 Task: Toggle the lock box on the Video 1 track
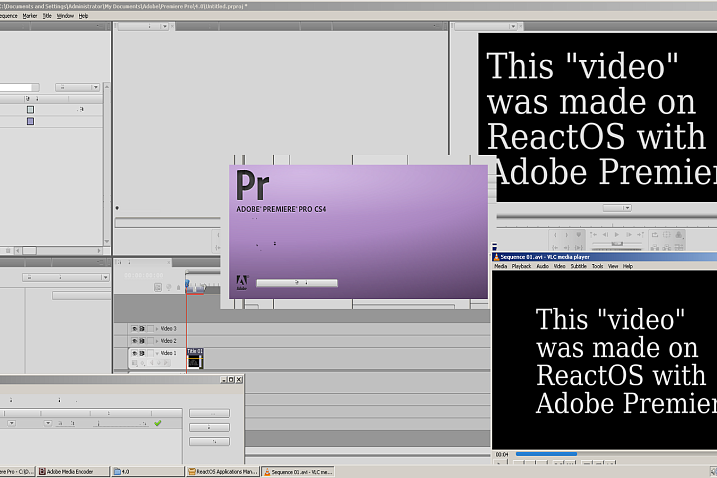point(150,354)
